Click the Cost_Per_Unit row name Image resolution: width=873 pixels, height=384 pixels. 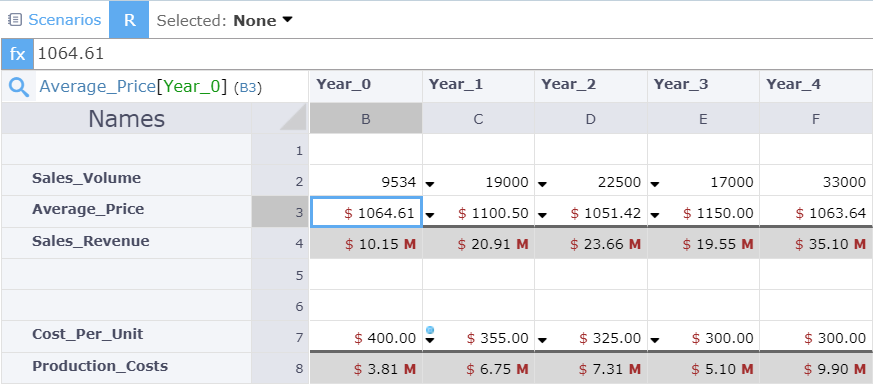click(87, 334)
